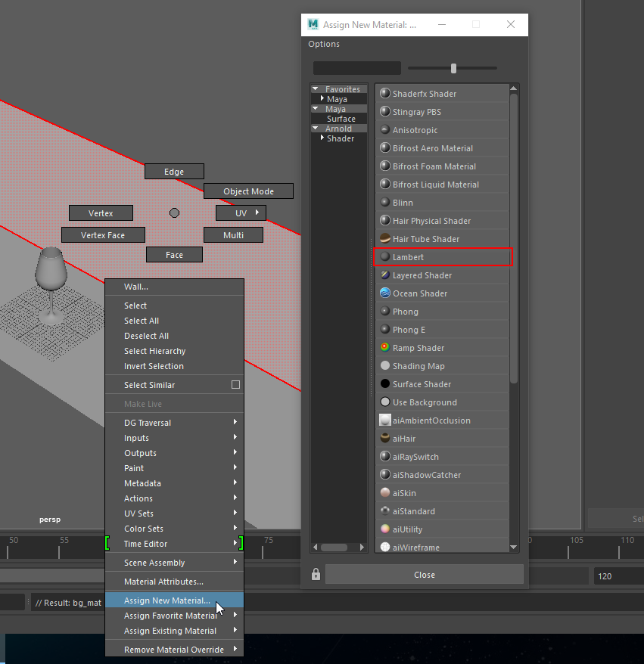The width and height of the screenshot is (644, 664).
Task: Select Vertex component mode
Action: (x=101, y=213)
